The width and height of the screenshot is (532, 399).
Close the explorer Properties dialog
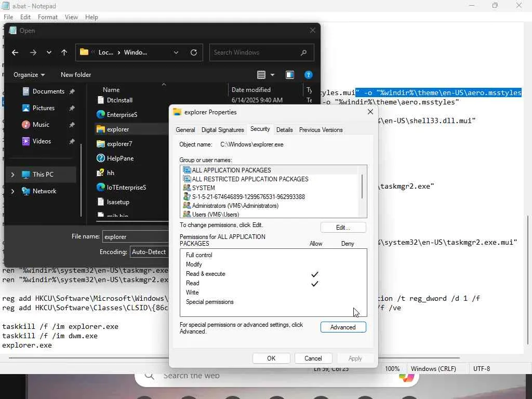(x=370, y=112)
